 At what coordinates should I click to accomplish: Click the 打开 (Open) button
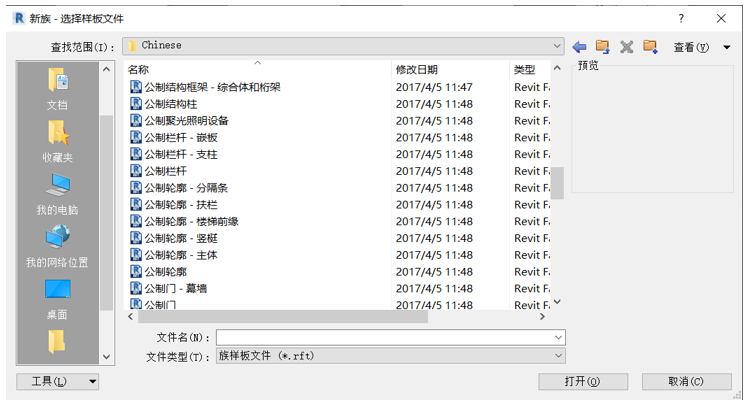(583, 382)
